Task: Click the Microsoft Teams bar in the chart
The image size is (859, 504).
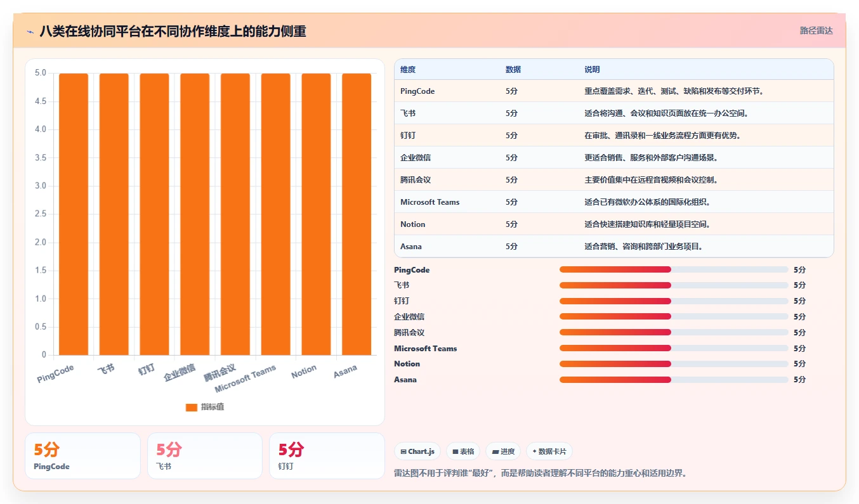Action: [x=276, y=214]
